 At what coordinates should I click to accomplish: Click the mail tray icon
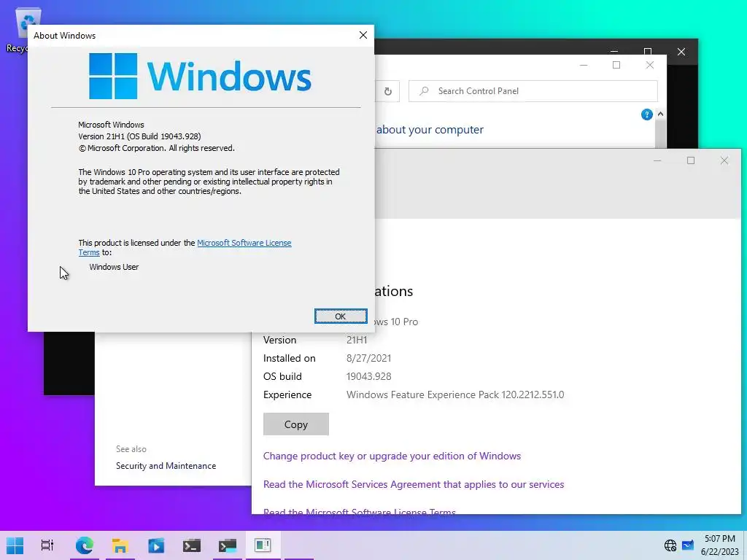pyautogui.click(x=688, y=545)
